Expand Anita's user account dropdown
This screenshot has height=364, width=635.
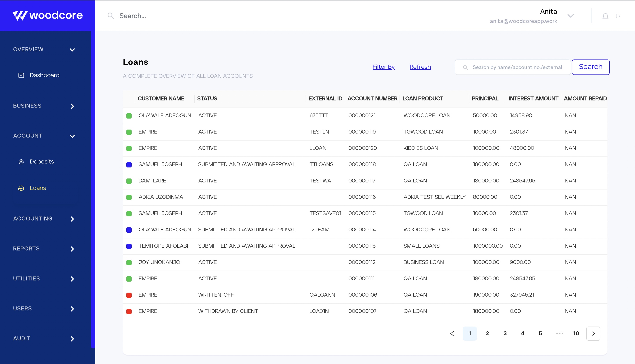coord(570,16)
